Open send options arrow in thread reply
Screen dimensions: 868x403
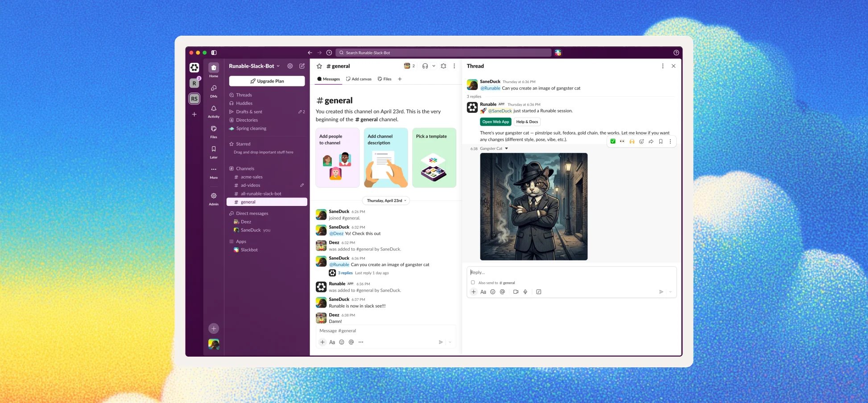coord(670,292)
